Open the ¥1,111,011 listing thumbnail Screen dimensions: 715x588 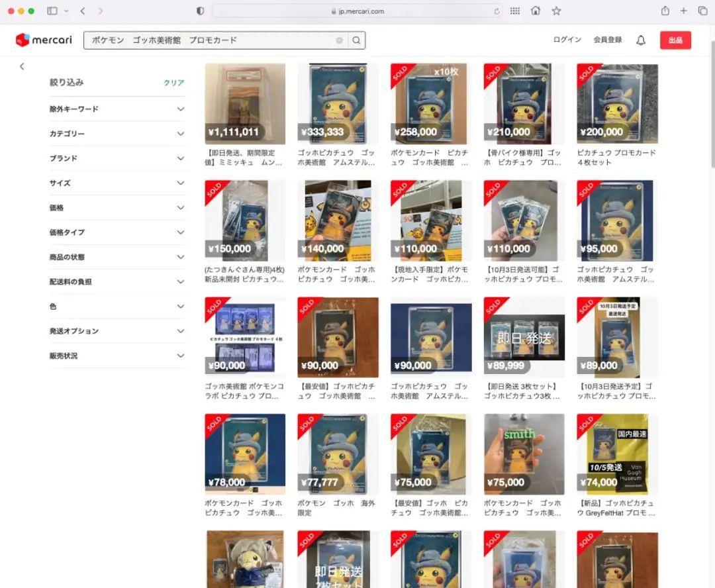tap(245, 104)
